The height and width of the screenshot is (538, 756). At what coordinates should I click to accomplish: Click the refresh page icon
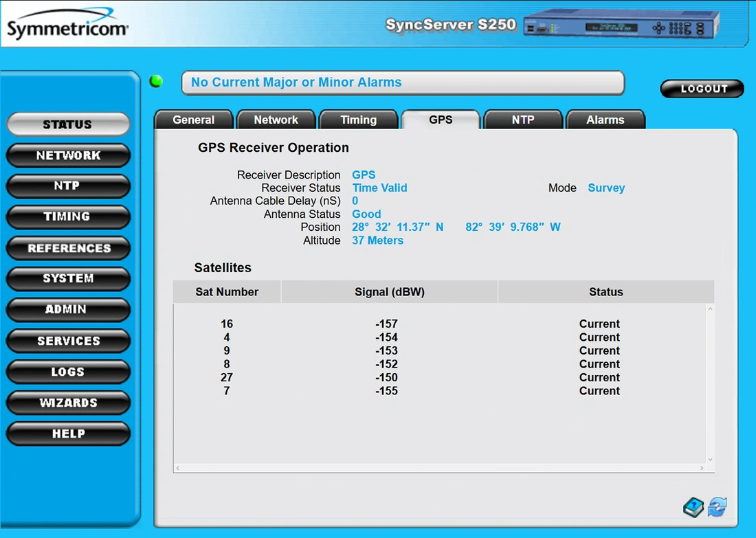718,507
